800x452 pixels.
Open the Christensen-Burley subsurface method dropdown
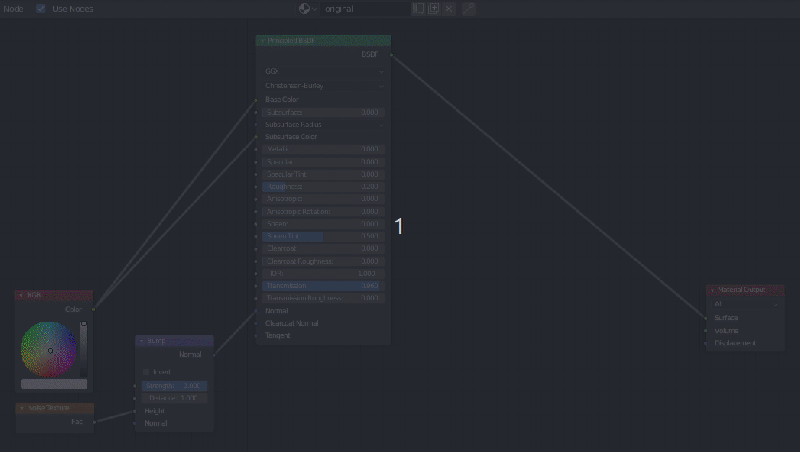click(323, 86)
